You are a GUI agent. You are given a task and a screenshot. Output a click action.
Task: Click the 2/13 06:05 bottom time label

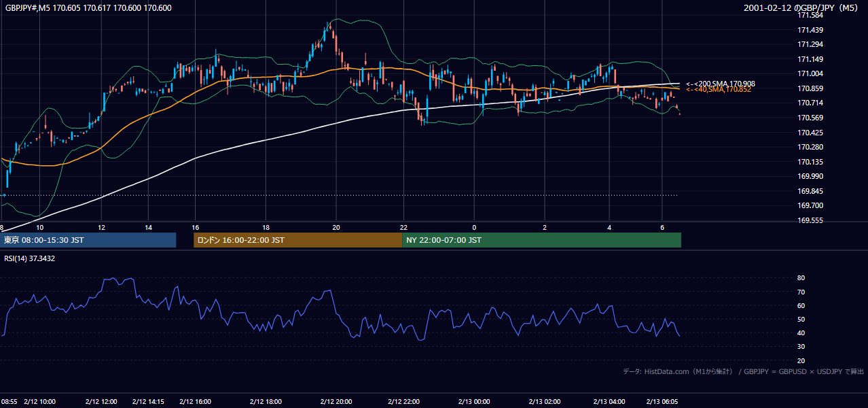pyautogui.click(x=663, y=401)
